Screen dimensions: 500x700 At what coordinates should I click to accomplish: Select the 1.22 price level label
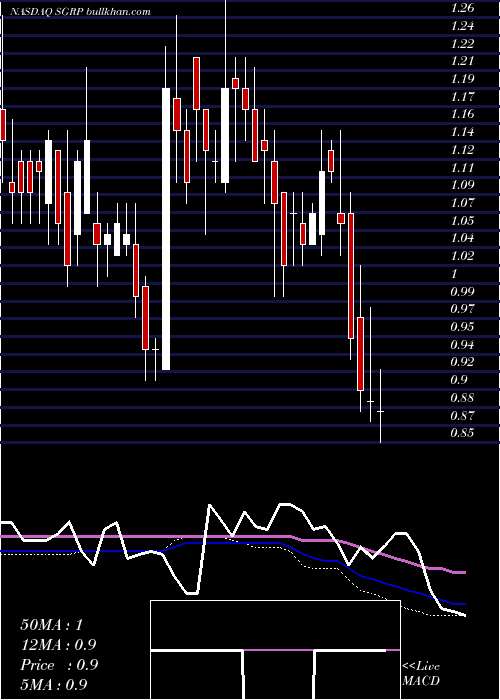pos(462,43)
